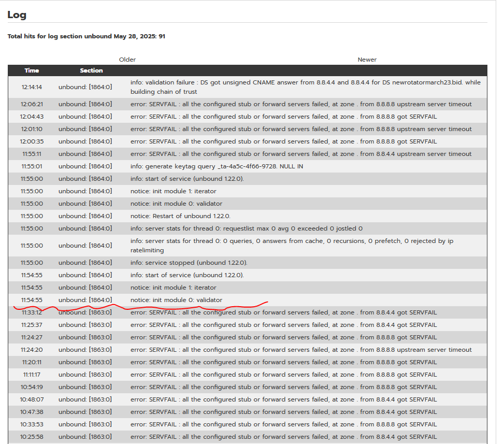Click the 10:33:53 SERVFAIL from 8.8.8.8 message
Image resolution: width=504 pixels, height=444 pixels.
point(283,424)
